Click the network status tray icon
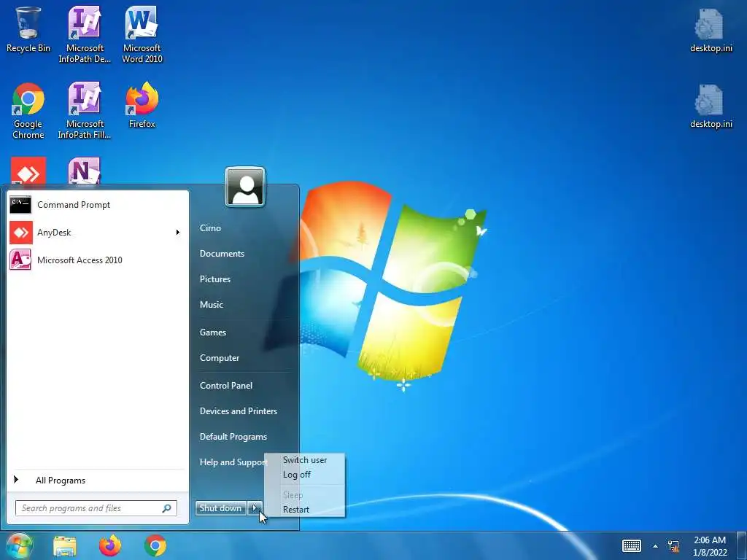Screen dimensions: 747x560 [673, 545]
